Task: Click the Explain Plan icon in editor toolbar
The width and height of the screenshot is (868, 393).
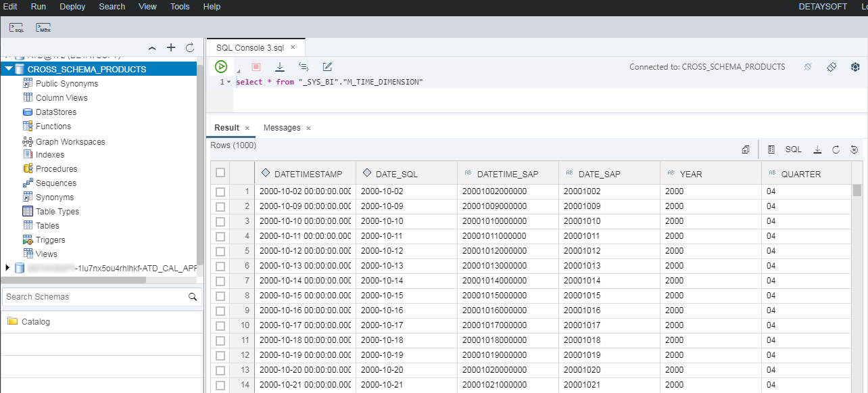Action: pyautogui.click(x=303, y=66)
